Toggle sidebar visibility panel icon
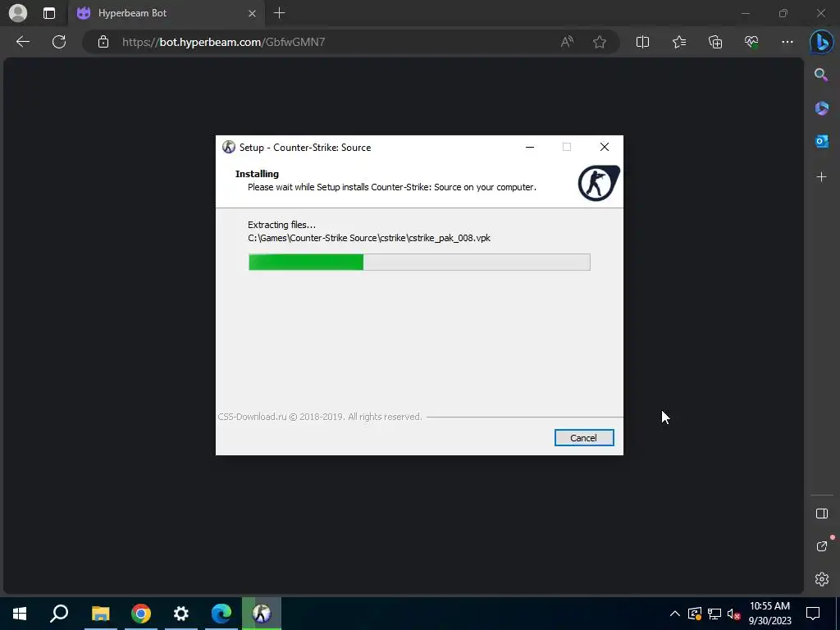 click(x=821, y=514)
